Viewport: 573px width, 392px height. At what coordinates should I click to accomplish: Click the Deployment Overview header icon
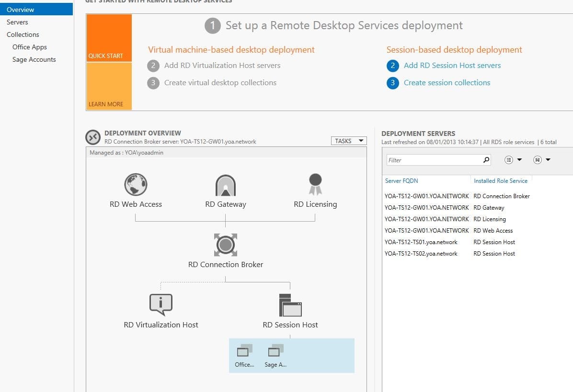(93, 137)
